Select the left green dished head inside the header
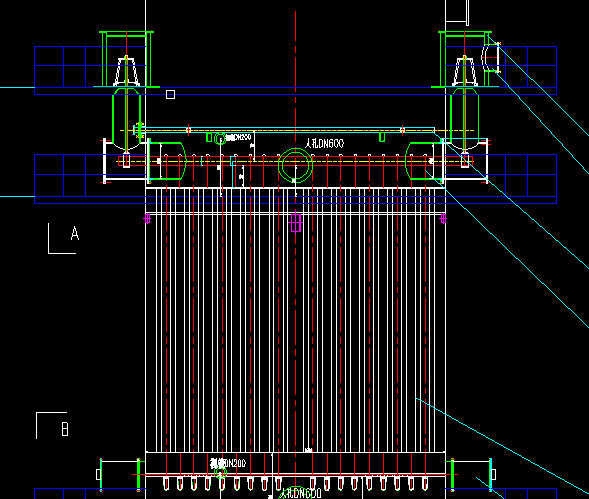 coord(168,161)
